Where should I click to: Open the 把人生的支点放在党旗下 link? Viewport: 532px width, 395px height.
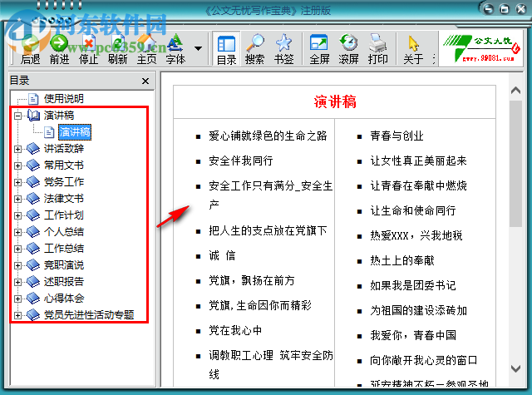click(268, 230)
